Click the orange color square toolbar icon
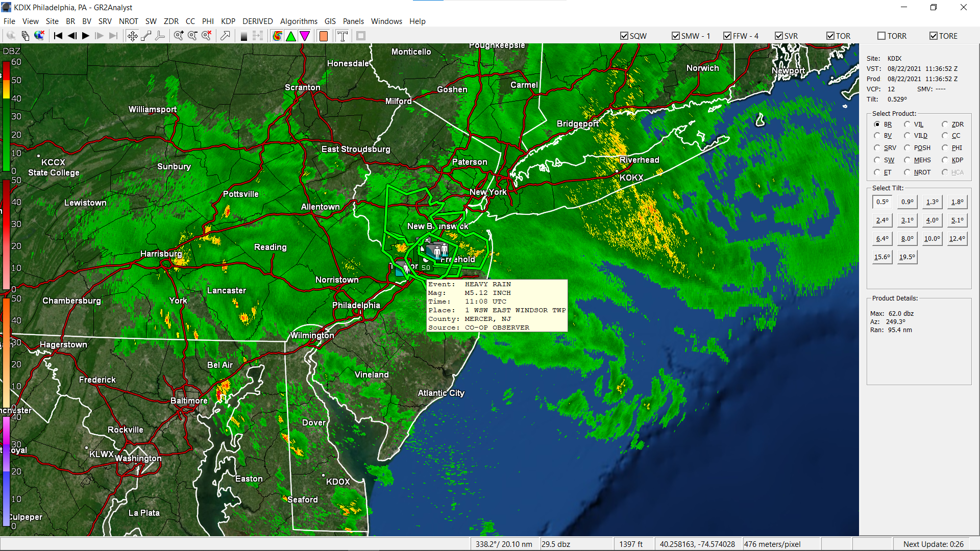Image resolution: width=980 pixels, height=551 pixels. 324,36
